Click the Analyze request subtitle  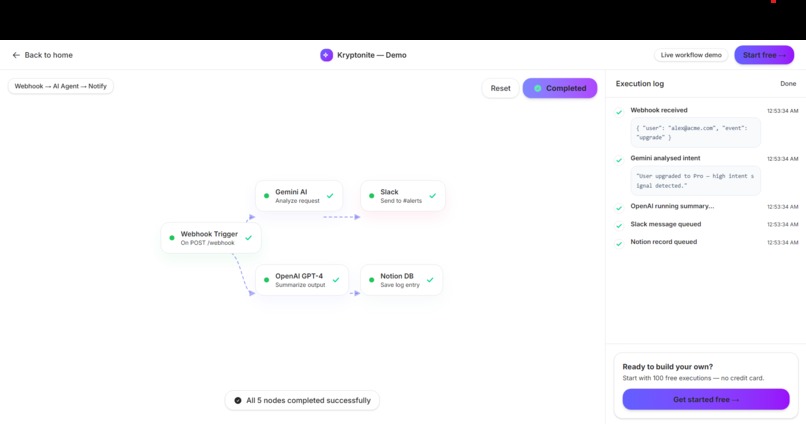297,201
